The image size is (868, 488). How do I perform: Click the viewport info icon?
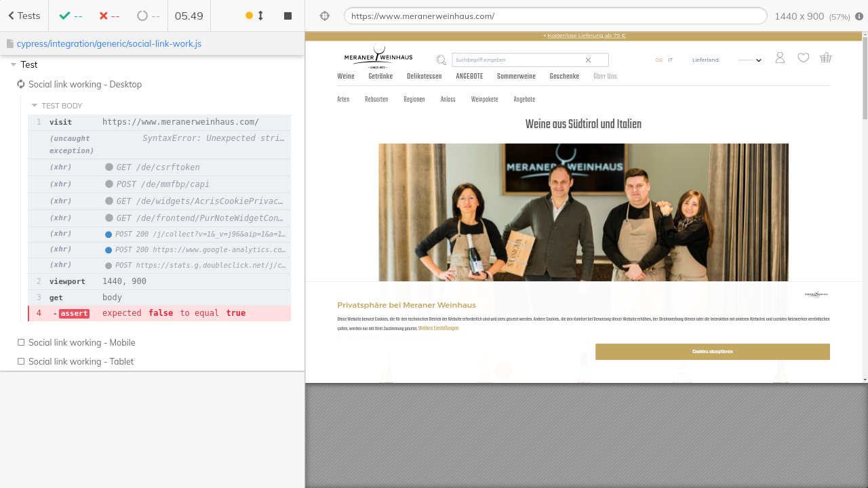tap(859, 16)
